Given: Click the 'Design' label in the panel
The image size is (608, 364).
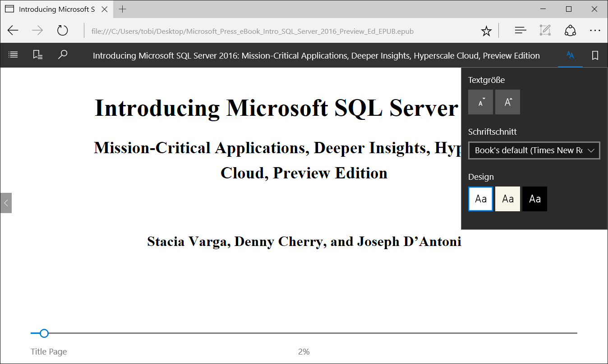Looking at the screenshot, I should (x=481, y=177).
